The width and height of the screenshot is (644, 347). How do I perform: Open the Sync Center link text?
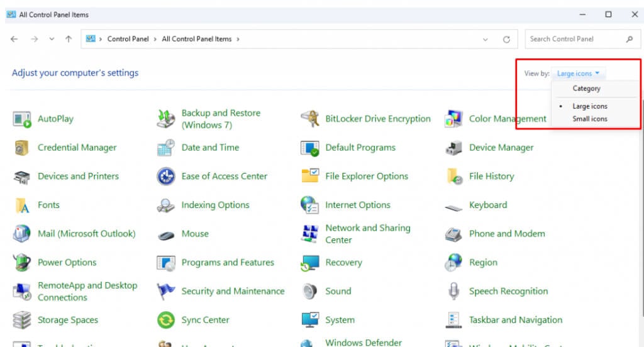point(206,320)
